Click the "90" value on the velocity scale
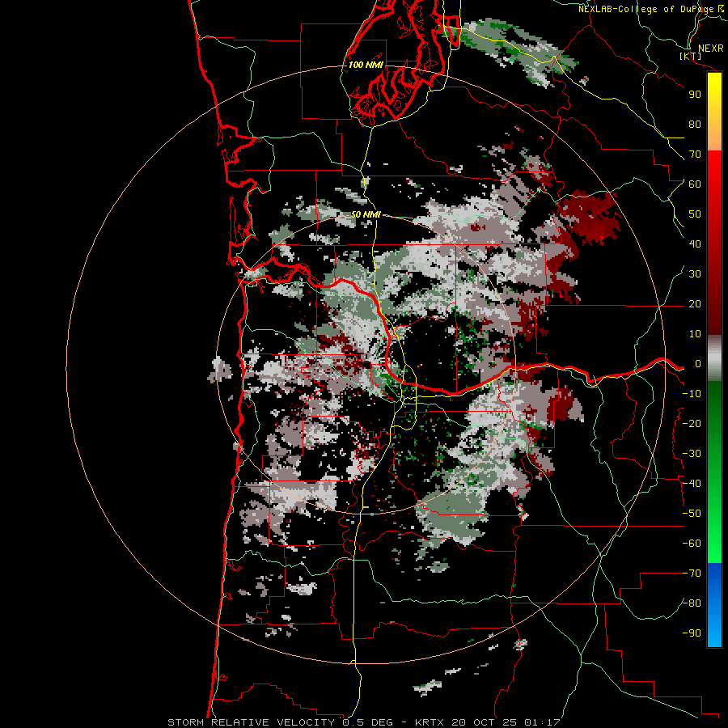 (695, 95)
